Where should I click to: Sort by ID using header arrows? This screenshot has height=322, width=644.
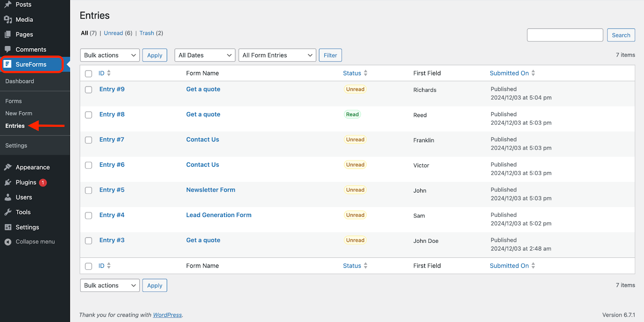pyautogui.click(x=109, y=73)
